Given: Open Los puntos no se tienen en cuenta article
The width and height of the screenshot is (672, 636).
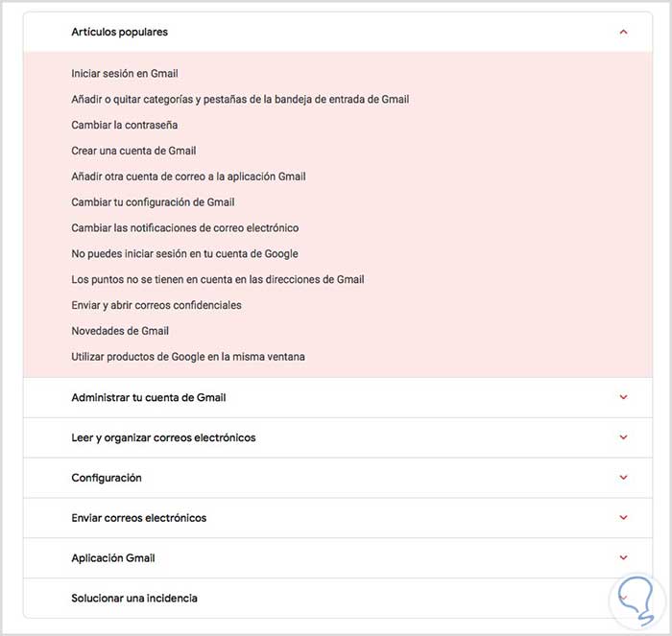Looking at the screenshot, I should (217, 279).
